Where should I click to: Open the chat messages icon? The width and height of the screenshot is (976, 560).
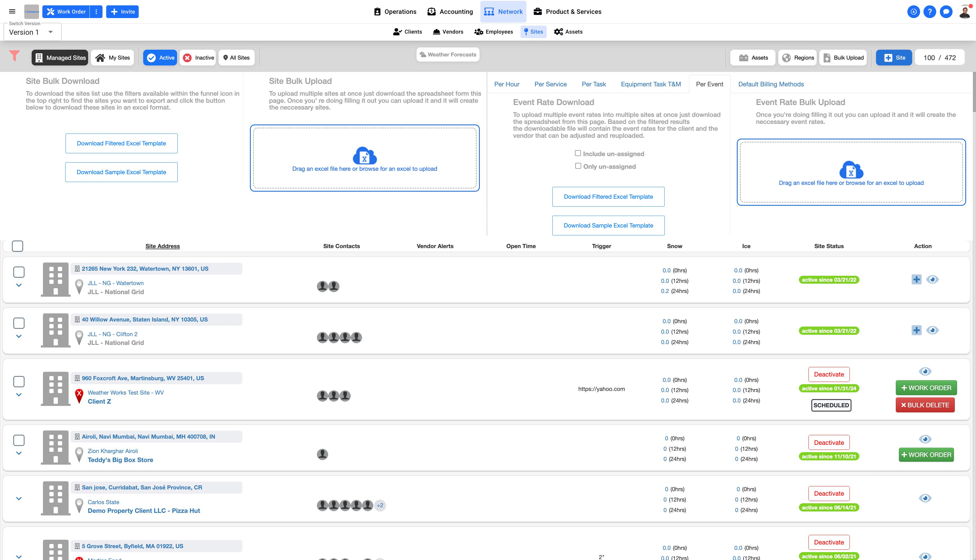[x=945, y=12]
